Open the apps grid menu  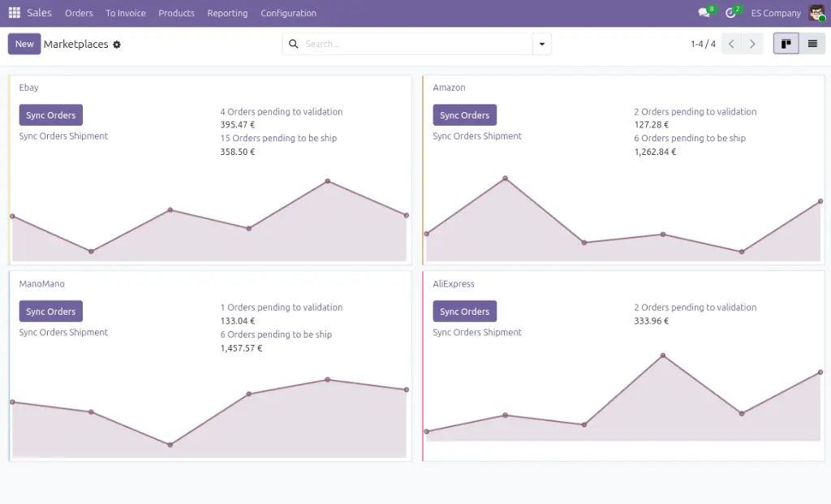tap(13, 12)
